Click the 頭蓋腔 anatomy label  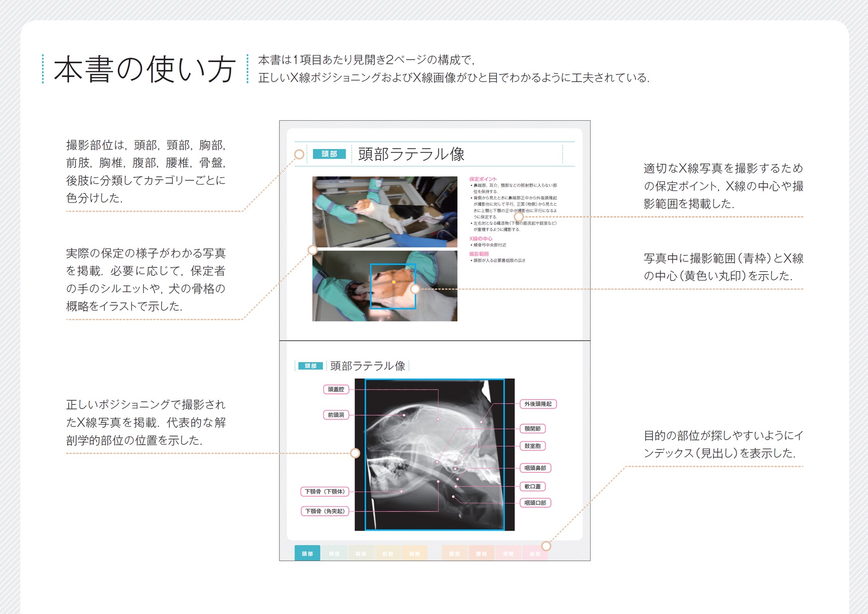pos(336,389)
